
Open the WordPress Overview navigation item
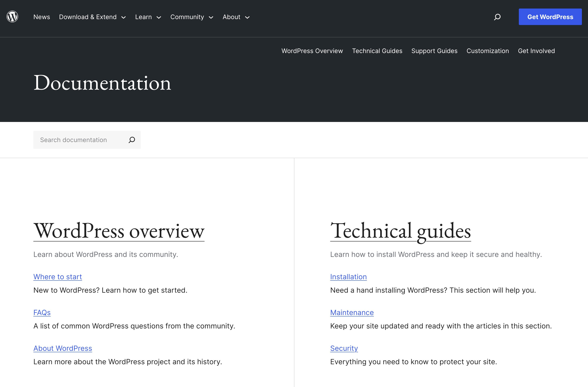click(x=312, y=51)
